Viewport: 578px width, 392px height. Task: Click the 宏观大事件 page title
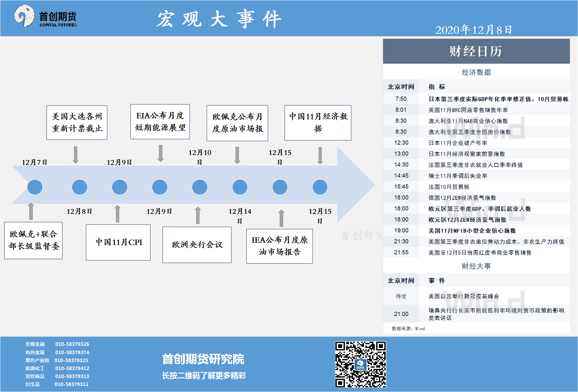(219, 19)
